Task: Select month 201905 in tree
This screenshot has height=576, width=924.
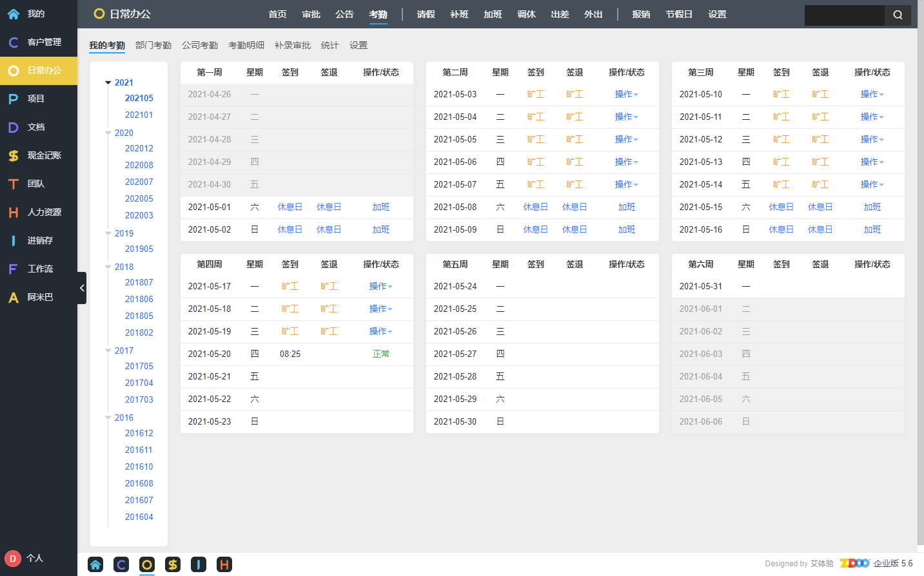Action: 139,249
